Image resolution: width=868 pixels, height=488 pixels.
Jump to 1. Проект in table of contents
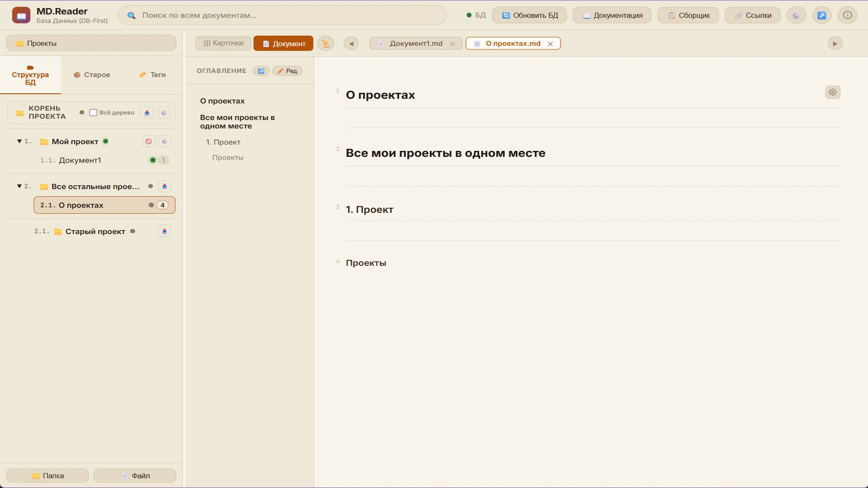pyautogui.click(x=223, y=142)
